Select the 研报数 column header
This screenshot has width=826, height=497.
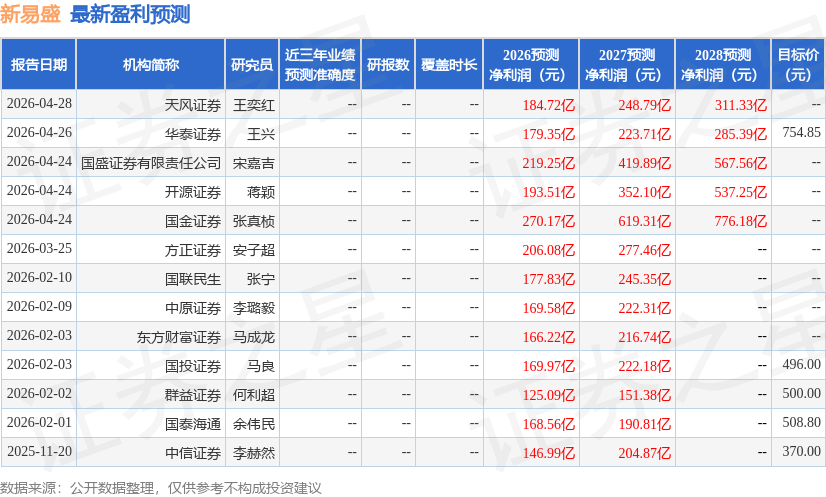388,64
